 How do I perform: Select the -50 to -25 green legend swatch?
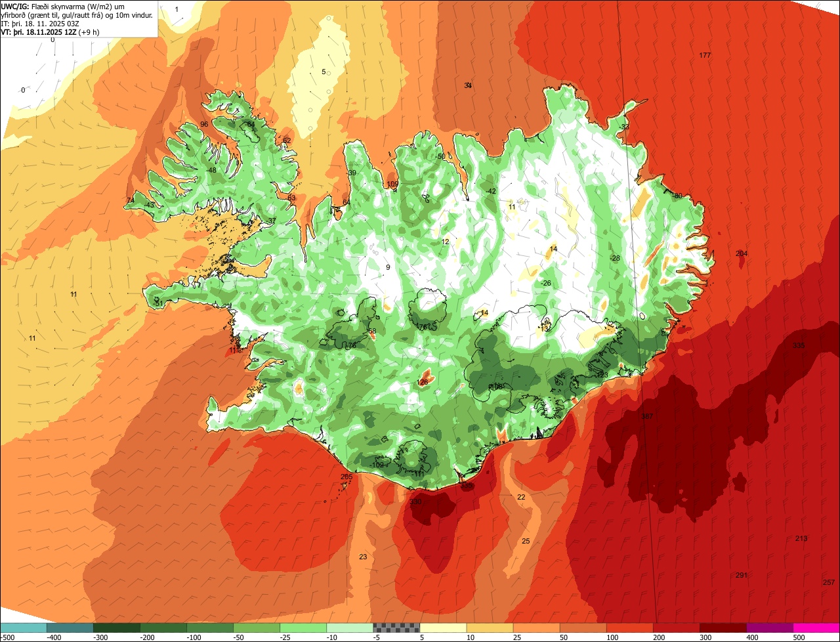256,628
